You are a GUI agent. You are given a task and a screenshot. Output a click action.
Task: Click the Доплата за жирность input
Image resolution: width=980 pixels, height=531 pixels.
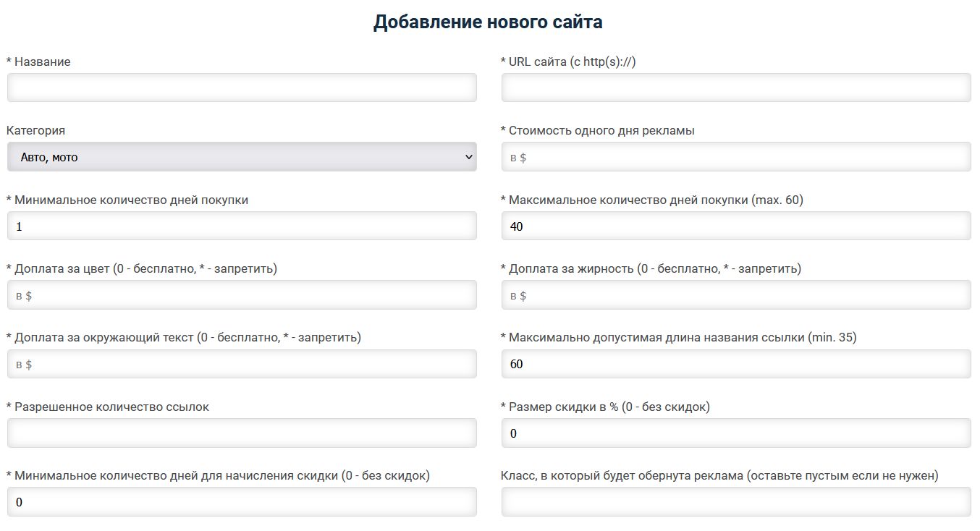click(735, 295)
